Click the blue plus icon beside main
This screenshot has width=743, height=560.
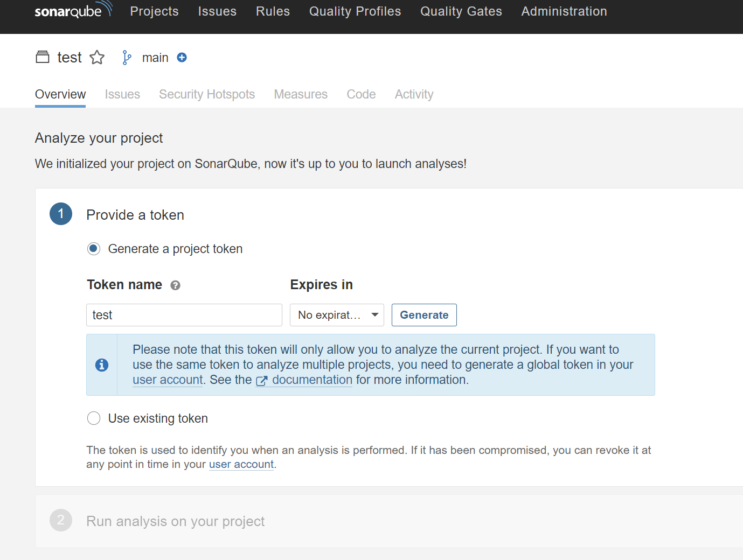coord(182,58)
